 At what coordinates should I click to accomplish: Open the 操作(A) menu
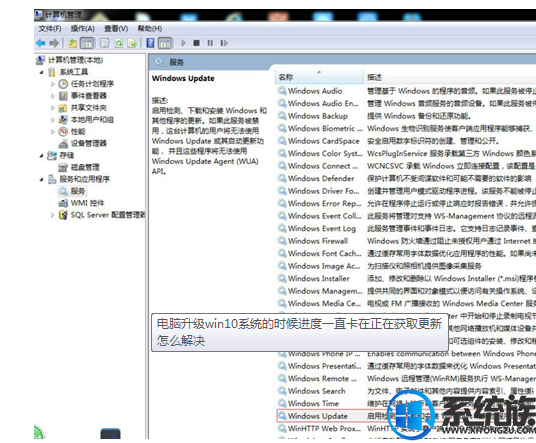82,28
